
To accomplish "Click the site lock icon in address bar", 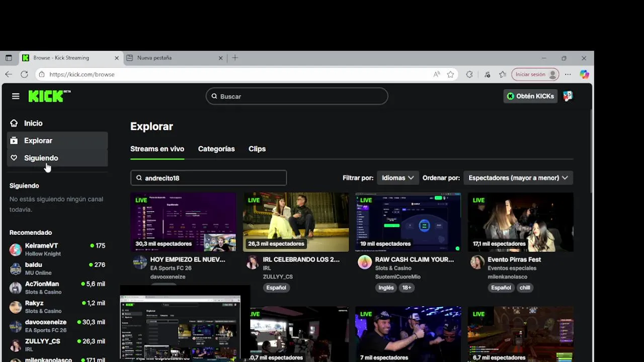I will pyautogui.click(x=42, y=74).
